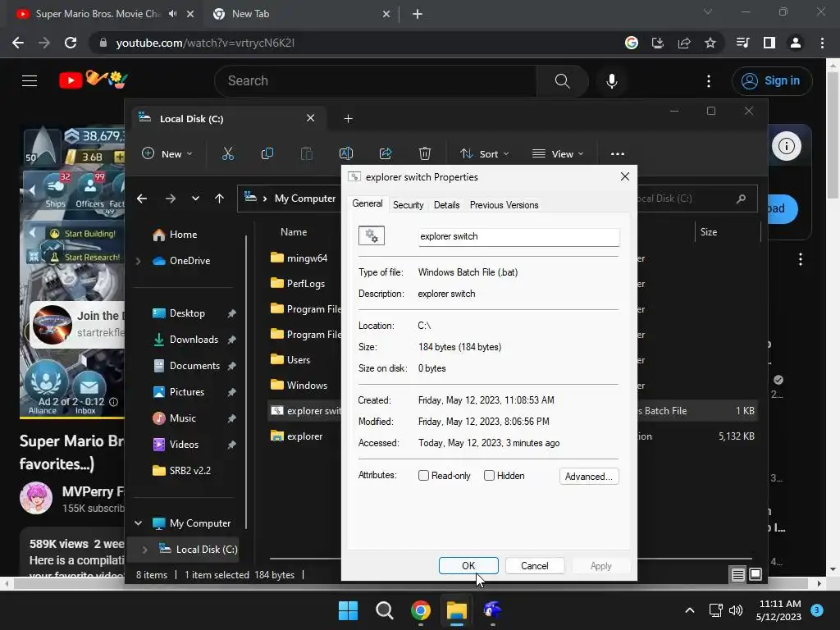The image size is (840, 630).
Task: Click OK in the Properties dialog
Action: pos(468,566)
